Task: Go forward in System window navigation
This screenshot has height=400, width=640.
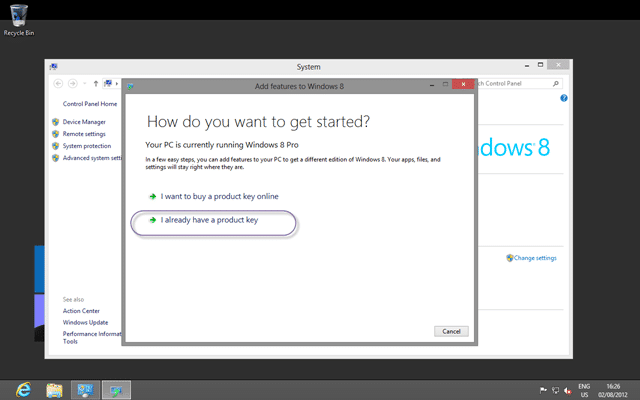Action: [73, 83]
